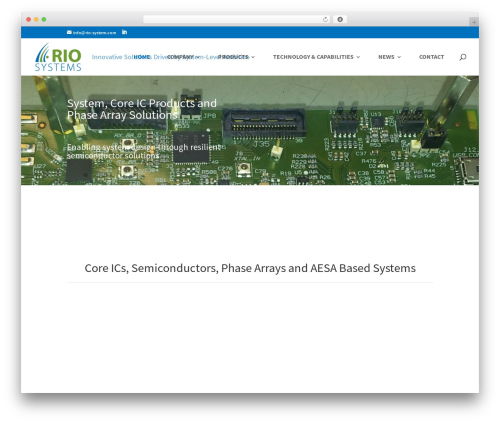Screen dimensions: 500x423
Task: Expand the News dropdown chevron
Action: [x=399, y=57]
